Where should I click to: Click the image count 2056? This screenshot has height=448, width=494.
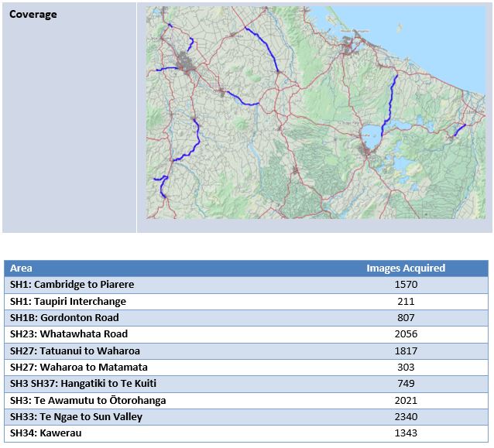[x=405, y=334]
